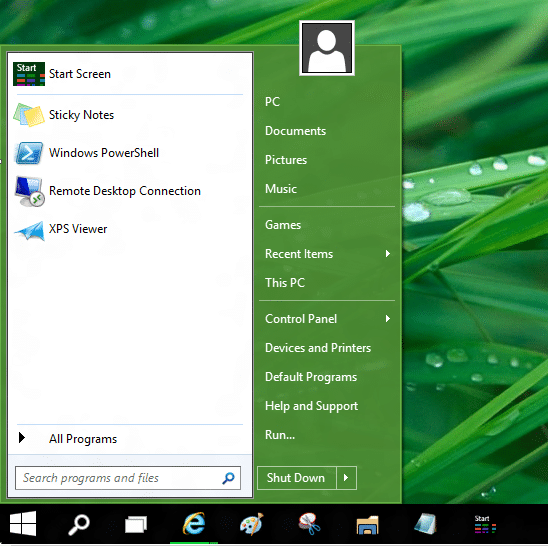
Task: Open File Explorer from the taskbar
Action: coord(367,525)
